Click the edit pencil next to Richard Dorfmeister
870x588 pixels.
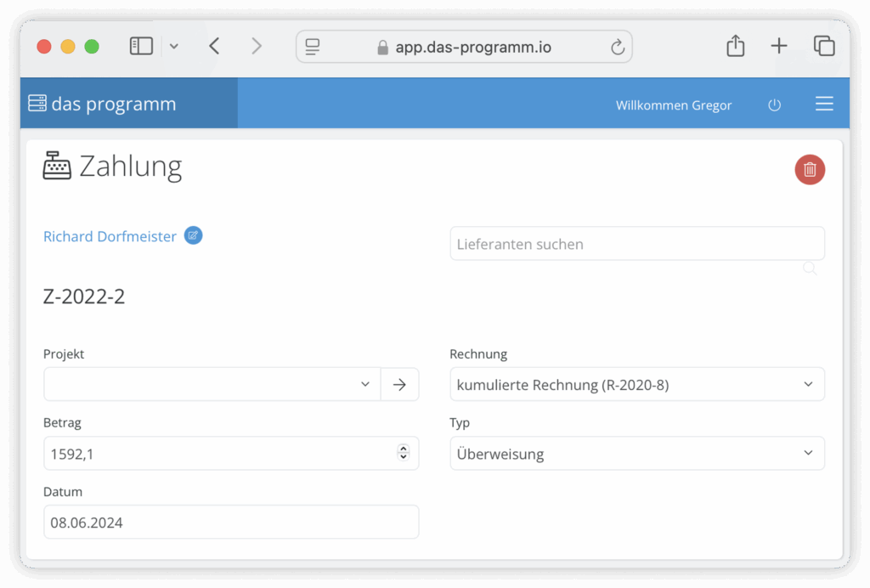(x=193, y=235)
